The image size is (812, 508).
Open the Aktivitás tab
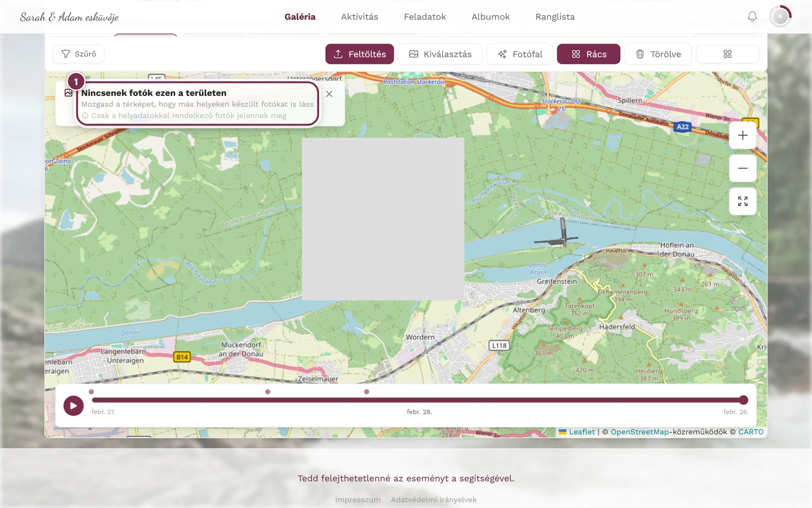click(x=360, y=17)
